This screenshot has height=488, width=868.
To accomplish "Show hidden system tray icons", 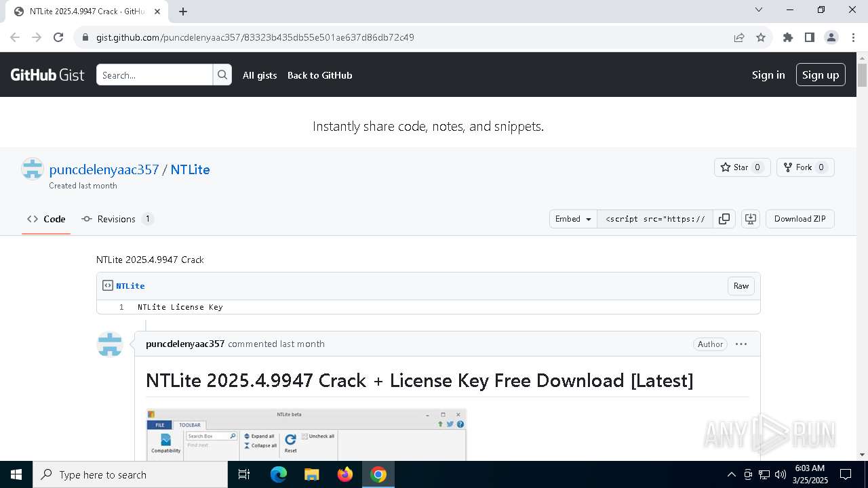I will 731,474.
